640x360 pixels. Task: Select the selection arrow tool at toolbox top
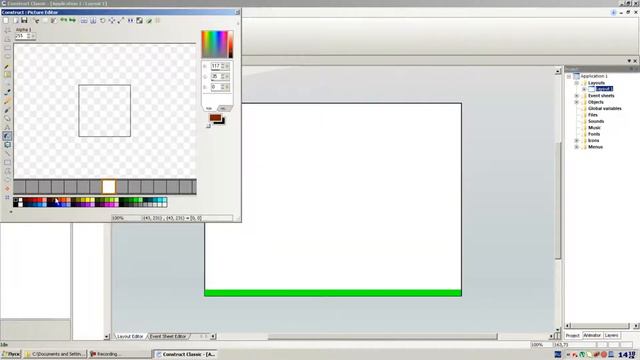(x=7, y=31)
